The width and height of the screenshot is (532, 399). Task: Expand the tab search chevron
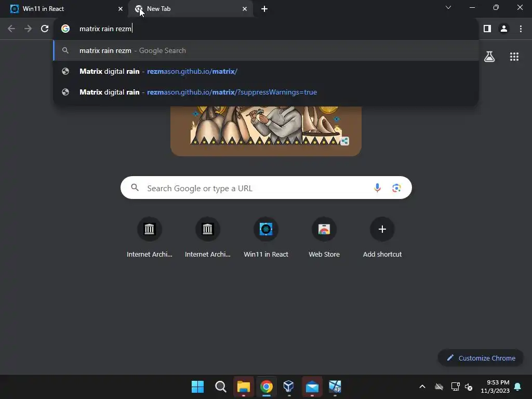point(448,7)
